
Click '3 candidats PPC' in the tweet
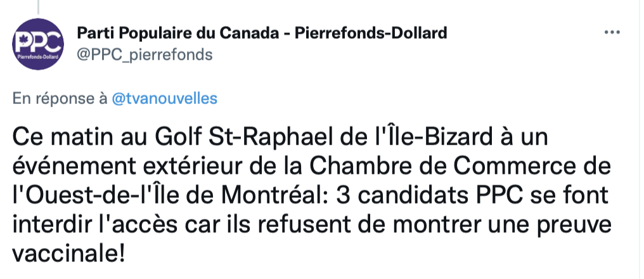pos(429,195)
